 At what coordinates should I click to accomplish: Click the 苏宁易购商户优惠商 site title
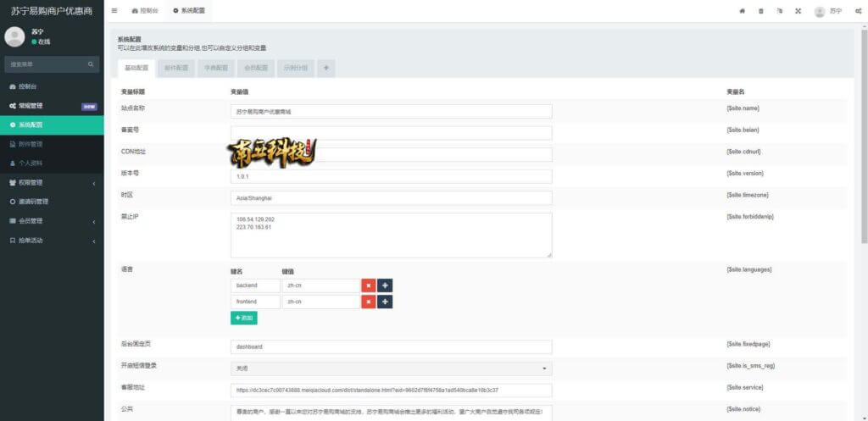coord(52,10)
